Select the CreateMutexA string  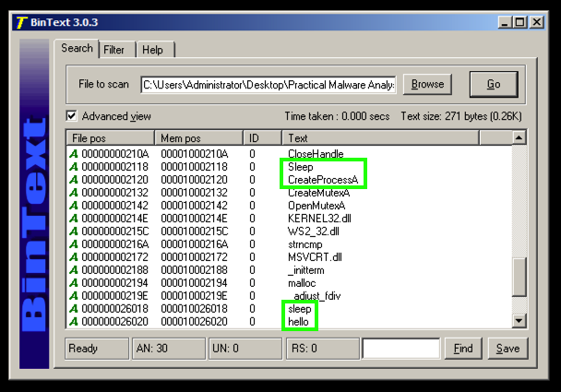click(x=318, y=193)
